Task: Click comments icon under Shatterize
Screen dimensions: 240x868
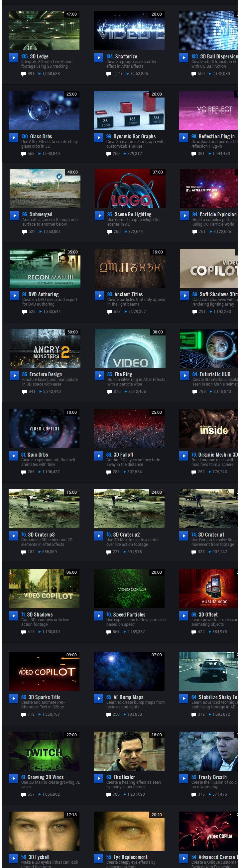Action: pos(109,74)
